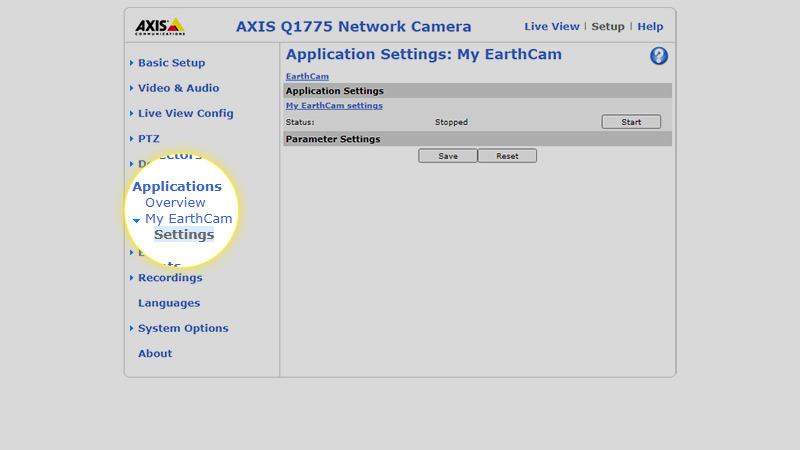Start the My EarthCam application

[x=631, y=122]
